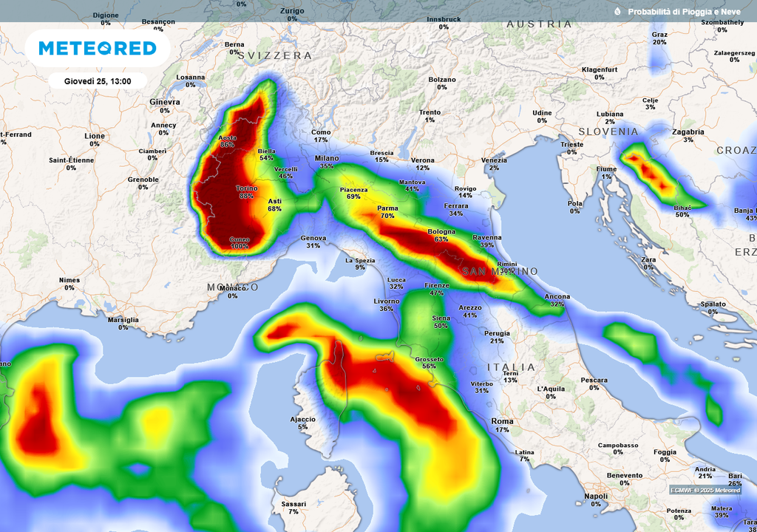Click the Firenze 47% probability marker
This screenshot has width=757, height=532.
click(435, 290)
